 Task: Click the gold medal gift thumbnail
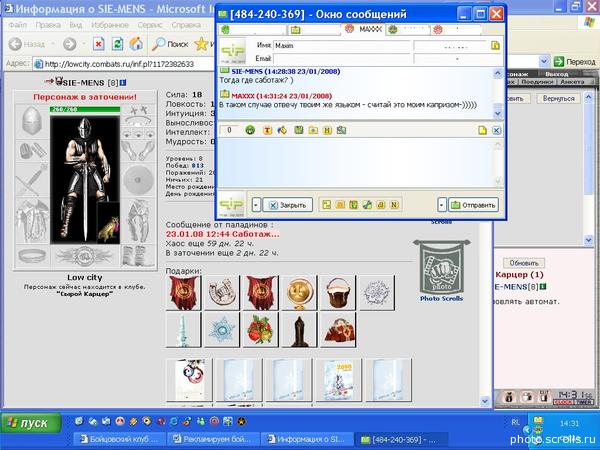[x=299, y=292]
